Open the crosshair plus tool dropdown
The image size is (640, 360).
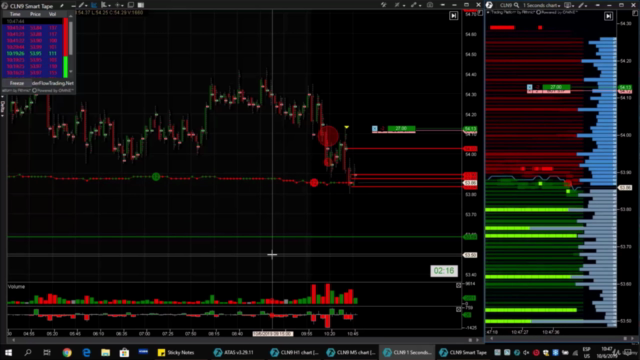point(119,5)
